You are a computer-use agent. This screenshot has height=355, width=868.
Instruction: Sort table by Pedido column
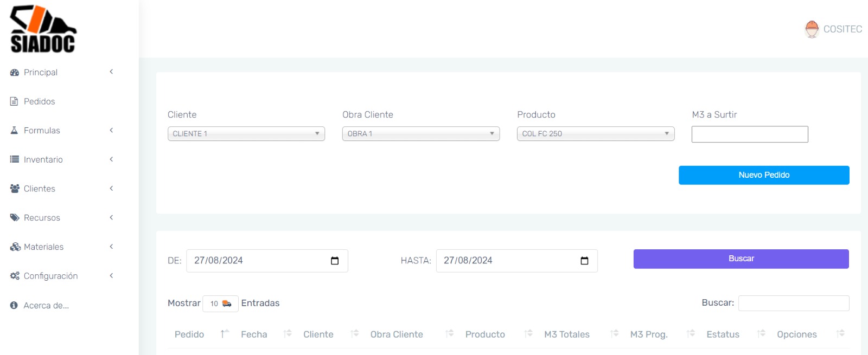(x=189, y=334)
